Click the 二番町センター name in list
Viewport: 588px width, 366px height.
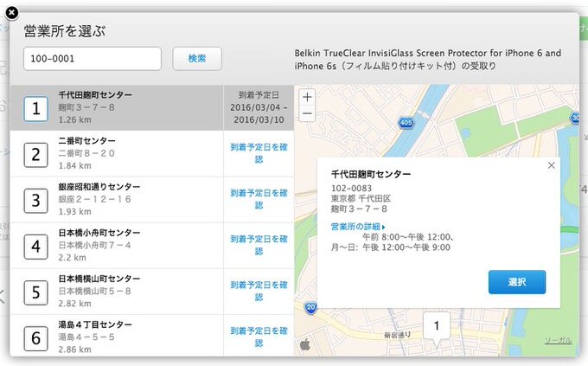pyautogui.click(x=87, y=141)
